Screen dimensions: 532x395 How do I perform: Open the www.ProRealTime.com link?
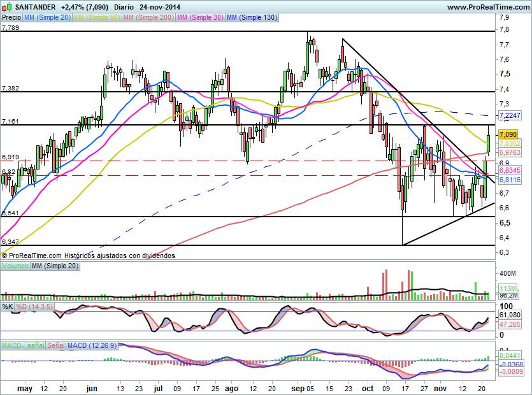(x=488, y=7)
